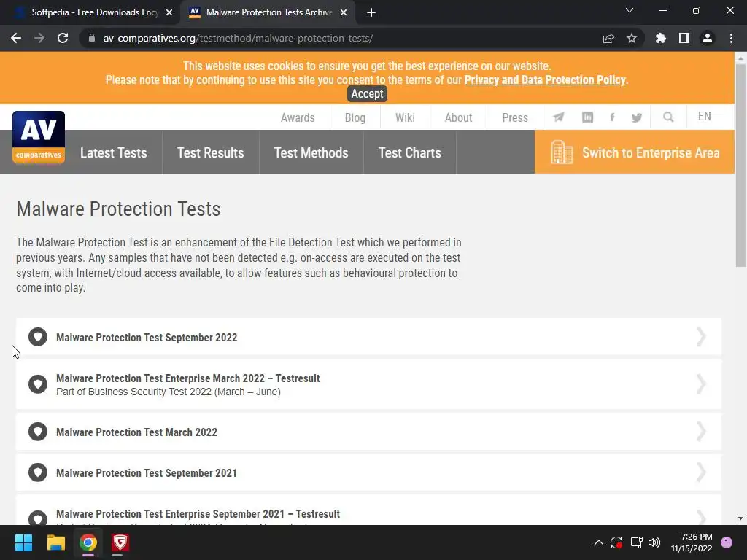Image resolution: width=747 pixels, height=560 pixels.
Task: Open the Test Charts menu
Action: pos(410,152)
